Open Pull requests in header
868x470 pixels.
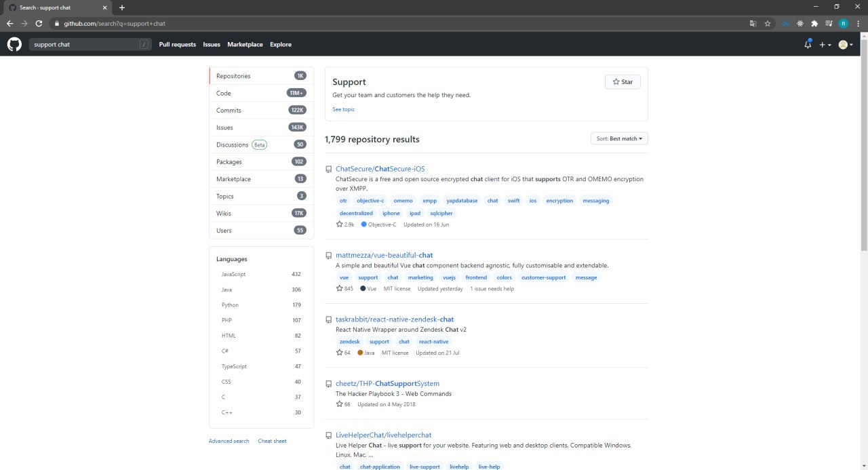click(178, 44)
